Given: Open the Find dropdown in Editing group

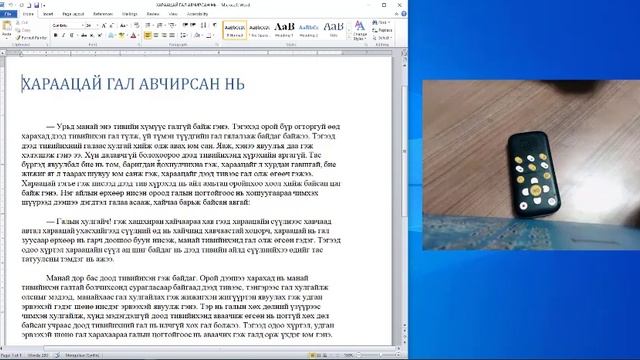Looking at the screenshot, I should (382, 23).
